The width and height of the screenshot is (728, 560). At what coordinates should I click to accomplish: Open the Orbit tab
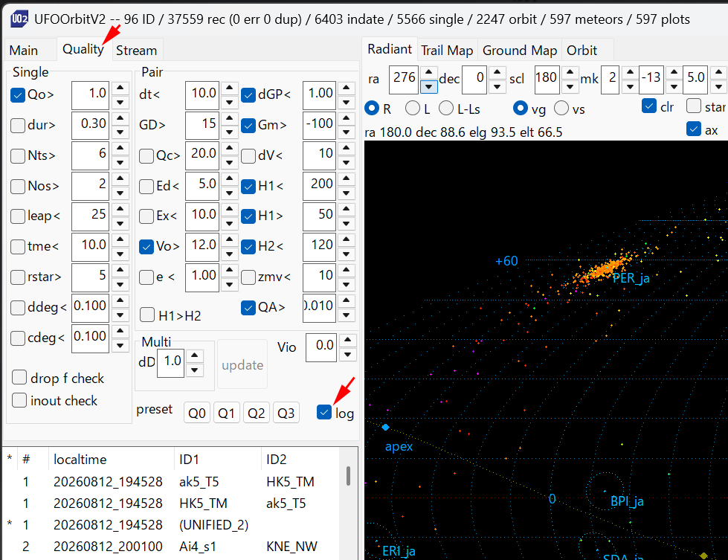[582, 50]
